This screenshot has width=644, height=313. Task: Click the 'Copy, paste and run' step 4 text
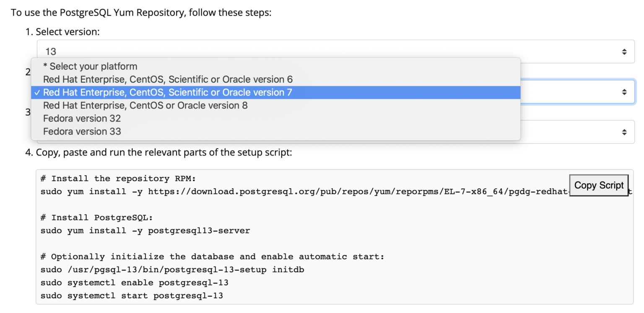[x=159, y=152]
